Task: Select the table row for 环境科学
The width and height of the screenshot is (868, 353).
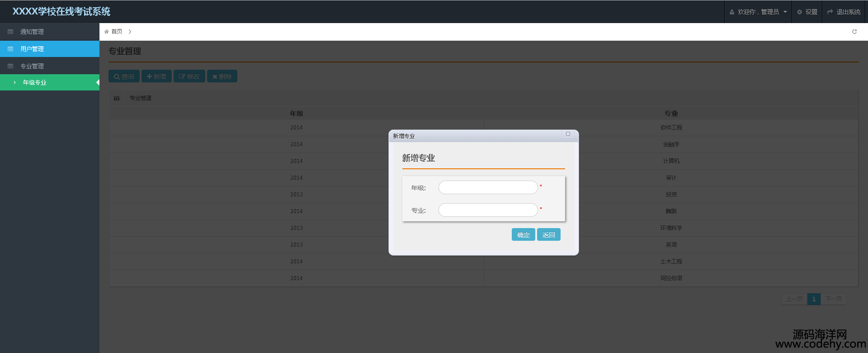Action: click(x=484, y=228)
